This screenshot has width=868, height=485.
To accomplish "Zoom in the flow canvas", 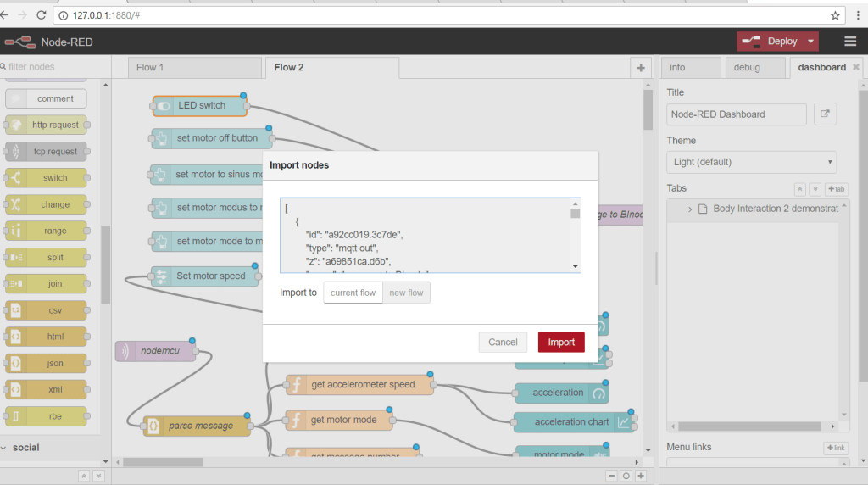I will point(642,476).
